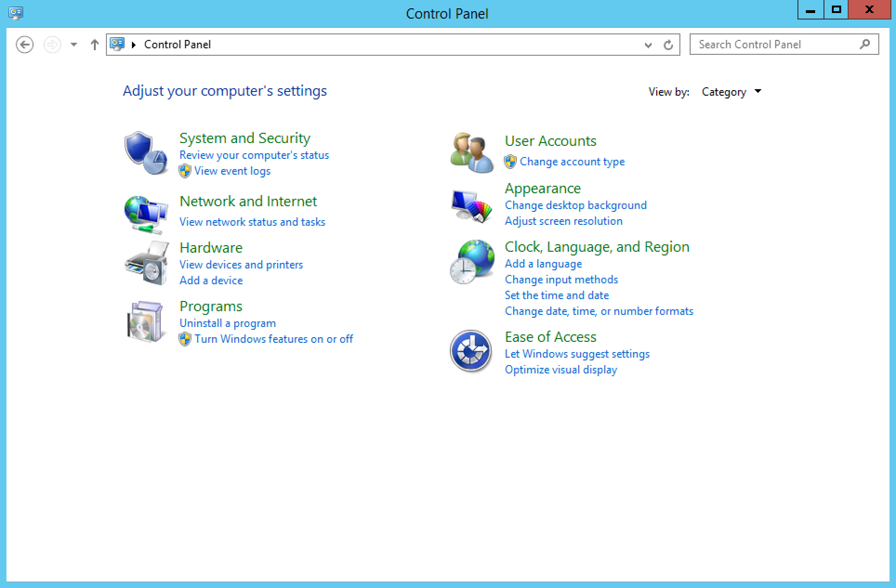This screenshot has height=588, width=896.
Task: Click the Hardware printer icon
Action: click(145, 263)
